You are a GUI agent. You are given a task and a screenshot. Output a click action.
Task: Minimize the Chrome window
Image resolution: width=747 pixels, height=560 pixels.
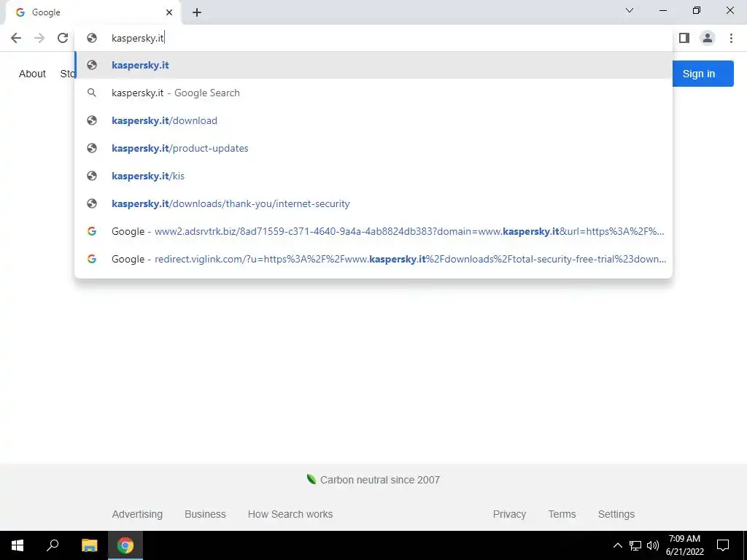[x=663, y=10]
